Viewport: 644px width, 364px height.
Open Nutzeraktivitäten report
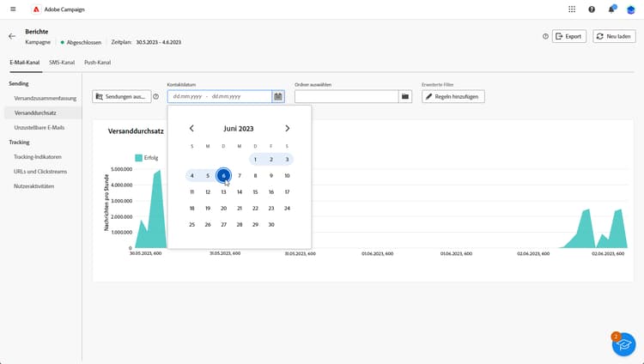tap(33, 186)
